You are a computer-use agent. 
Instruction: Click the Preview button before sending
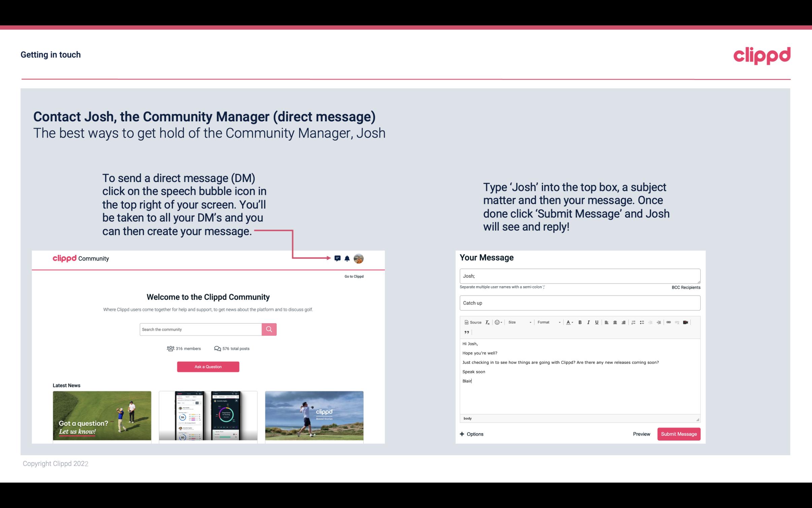642,434
